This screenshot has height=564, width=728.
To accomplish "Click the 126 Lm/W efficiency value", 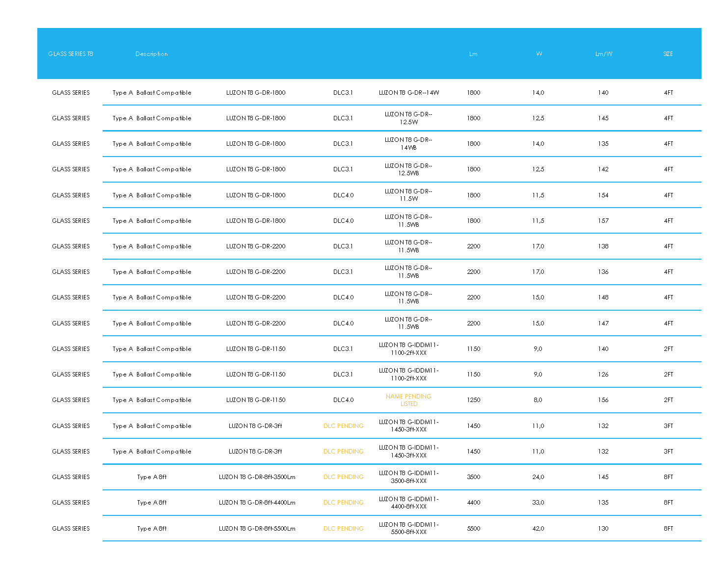I will pos(603,375).
